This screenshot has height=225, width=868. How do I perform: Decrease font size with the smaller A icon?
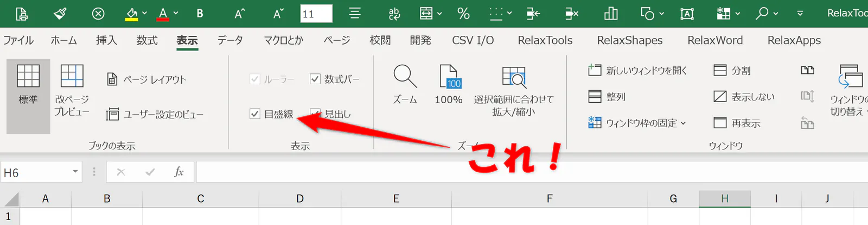(278, 14)
